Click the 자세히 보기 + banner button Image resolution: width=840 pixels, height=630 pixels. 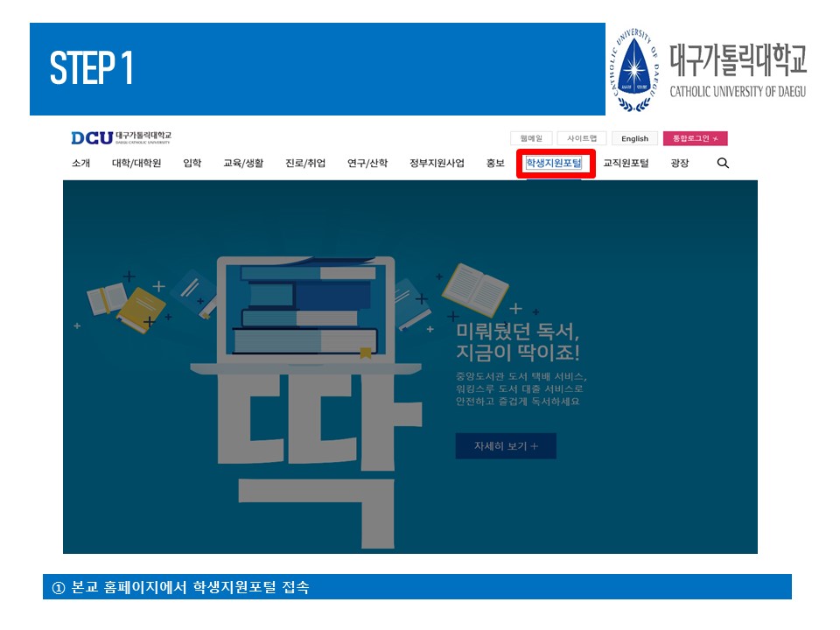point(506,445)
